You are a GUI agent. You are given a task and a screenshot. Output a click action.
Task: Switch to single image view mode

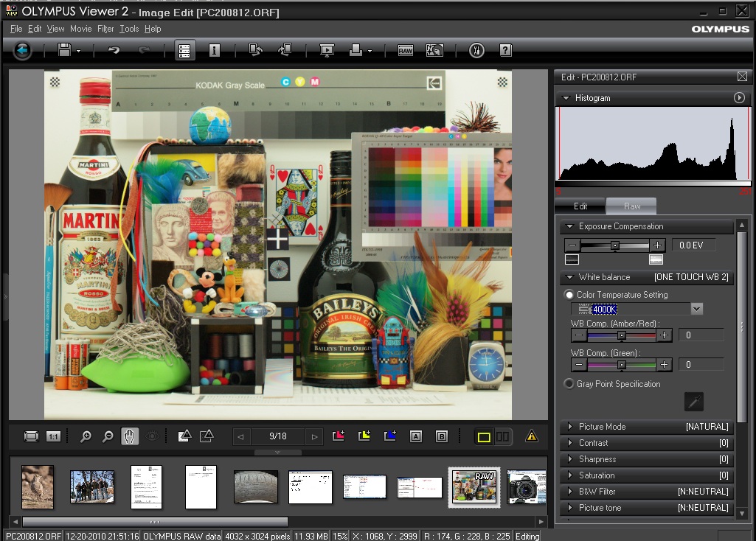point(484,437)
